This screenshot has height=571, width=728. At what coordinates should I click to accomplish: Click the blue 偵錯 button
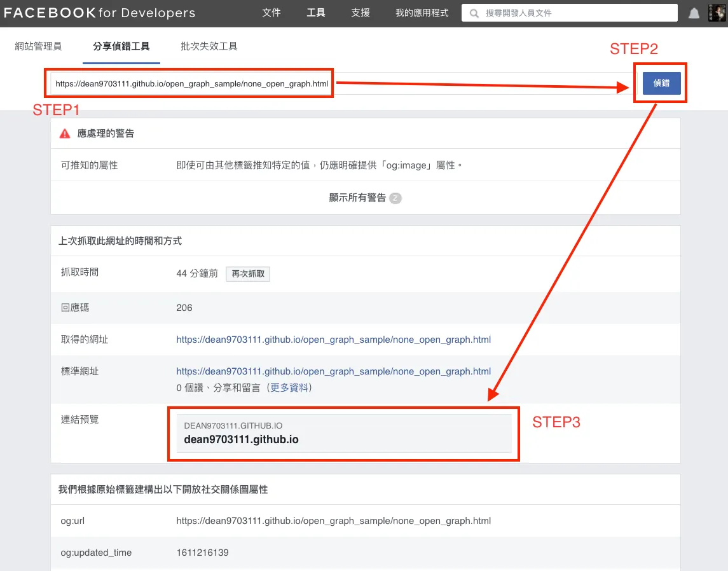pos(661,83)
